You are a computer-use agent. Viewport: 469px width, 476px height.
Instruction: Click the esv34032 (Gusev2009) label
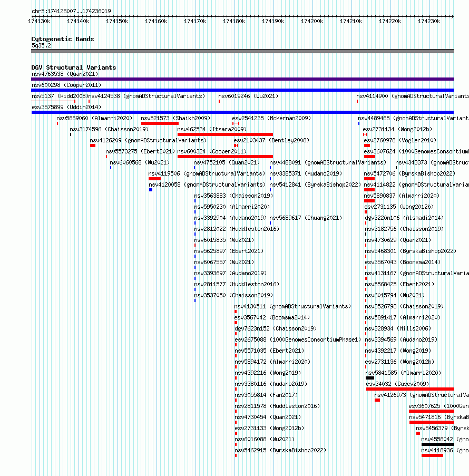[x=397, y=384]
